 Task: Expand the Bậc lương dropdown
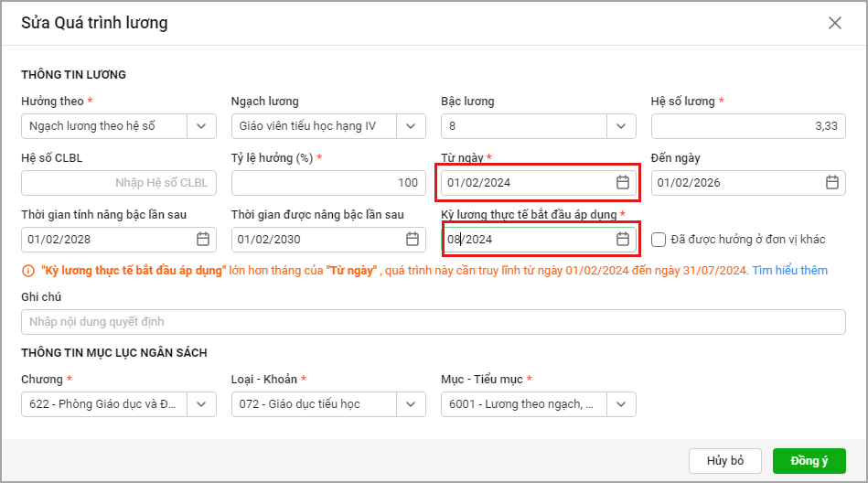[x=621, y=126]
